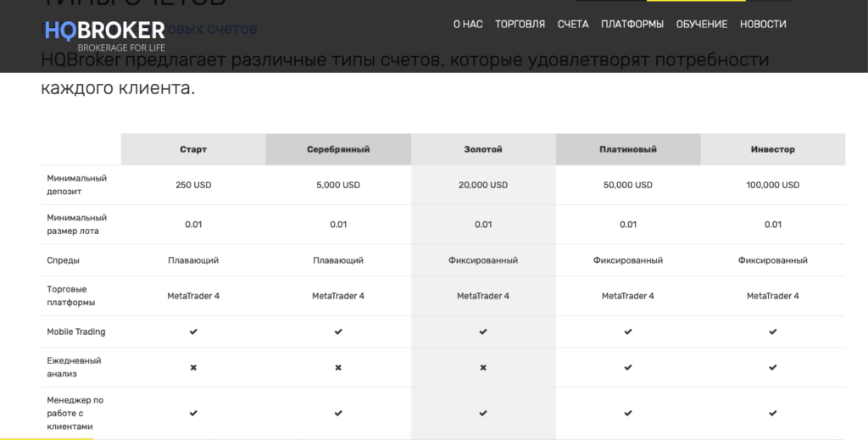The width and height of the screenshot is (868, 440).
Task: Select the Старт account column header
Action: pos(193,149)
